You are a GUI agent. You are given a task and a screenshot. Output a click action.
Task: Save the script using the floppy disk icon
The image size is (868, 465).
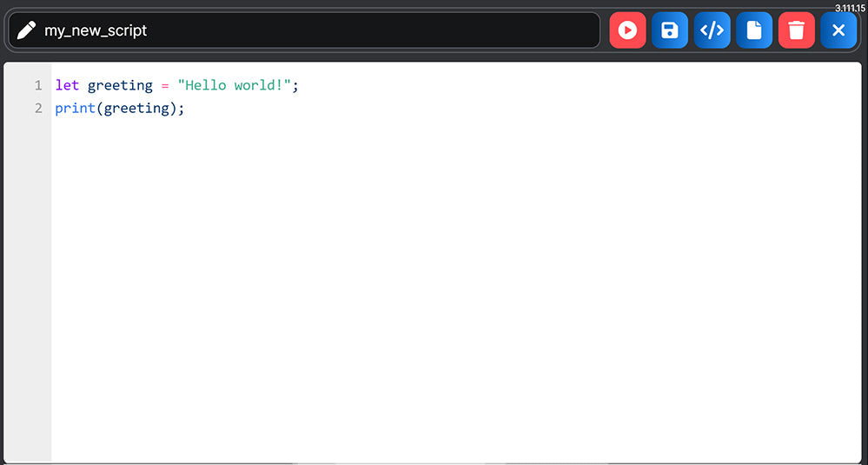(x=670, y=30)
